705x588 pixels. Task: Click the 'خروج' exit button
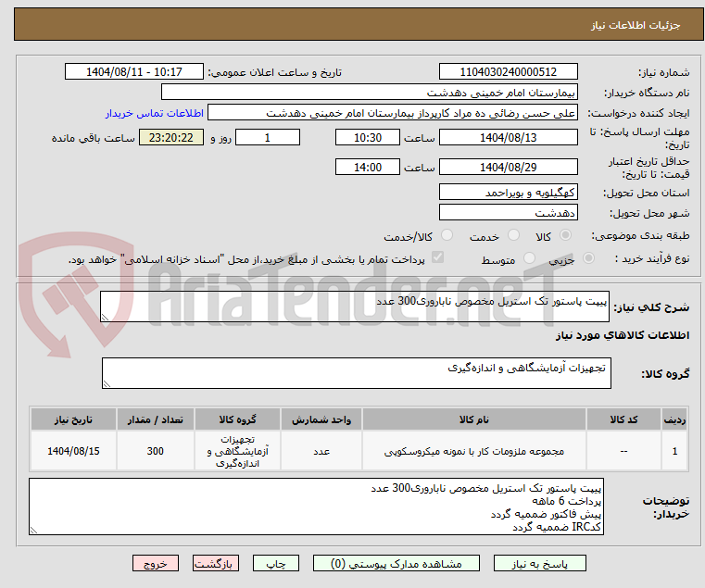pos(156,563)
